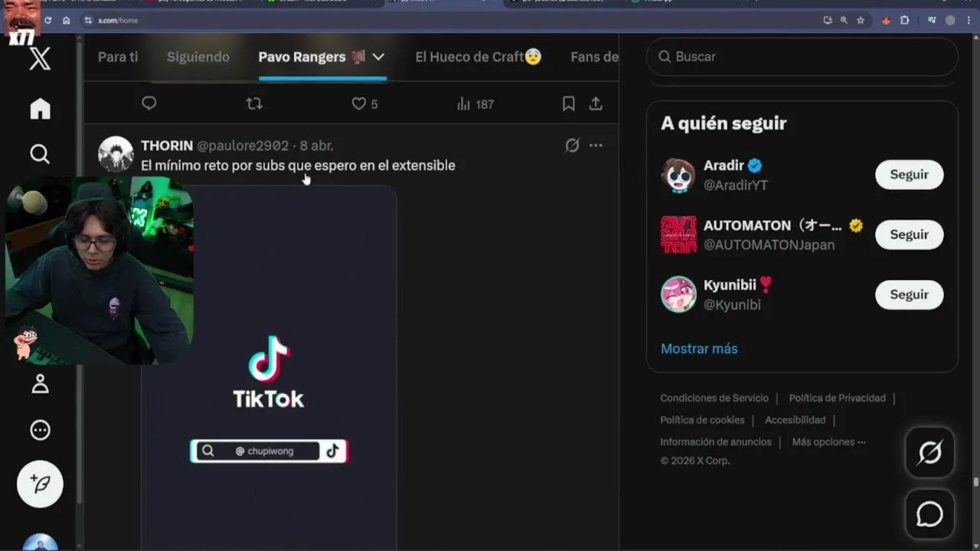Open the Fans de tab

coord(594,57)
